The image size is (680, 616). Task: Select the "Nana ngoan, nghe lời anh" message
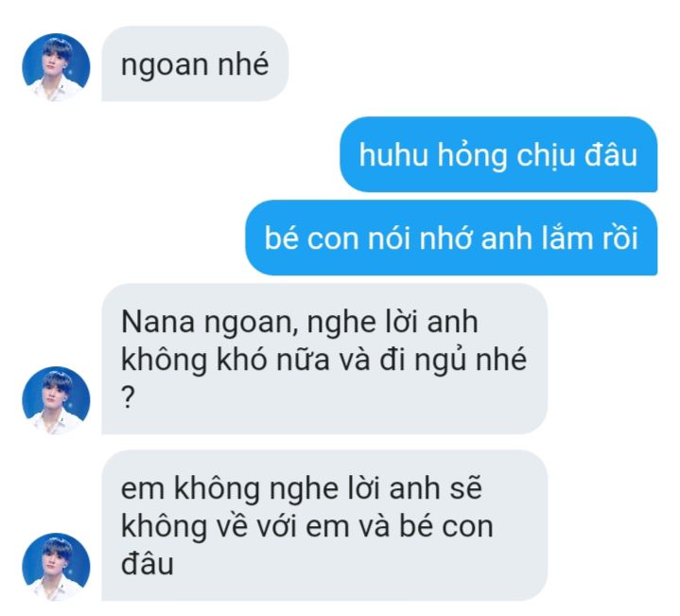pyautogui.click(x=324, y=359)
